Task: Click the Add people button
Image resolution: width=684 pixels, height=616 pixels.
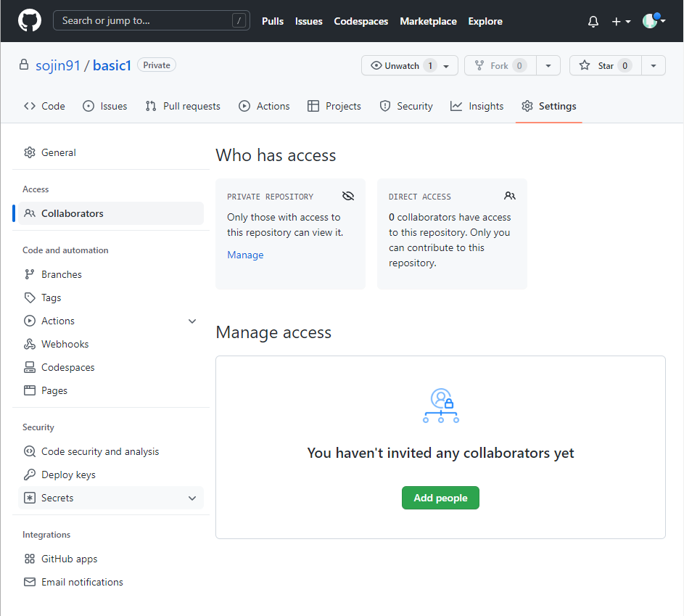Action: pyautogui.click(x=440, y=498)
